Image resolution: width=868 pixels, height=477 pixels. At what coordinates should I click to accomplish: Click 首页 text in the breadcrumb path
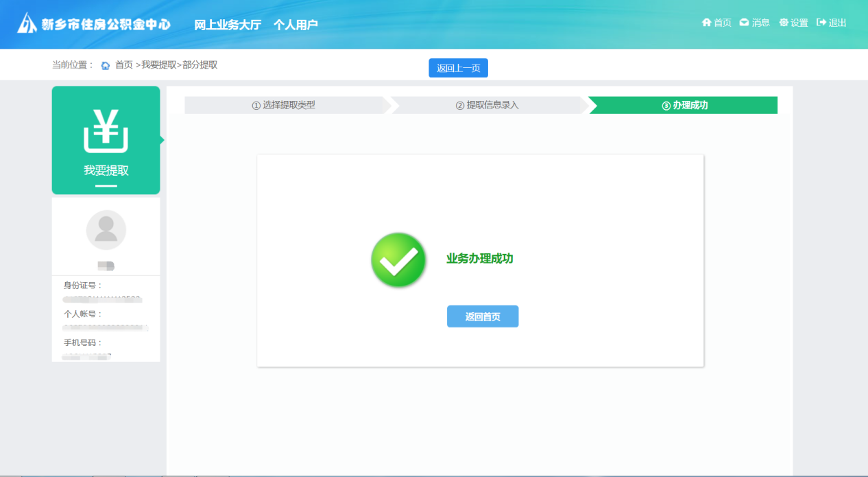tap(124, 65)
